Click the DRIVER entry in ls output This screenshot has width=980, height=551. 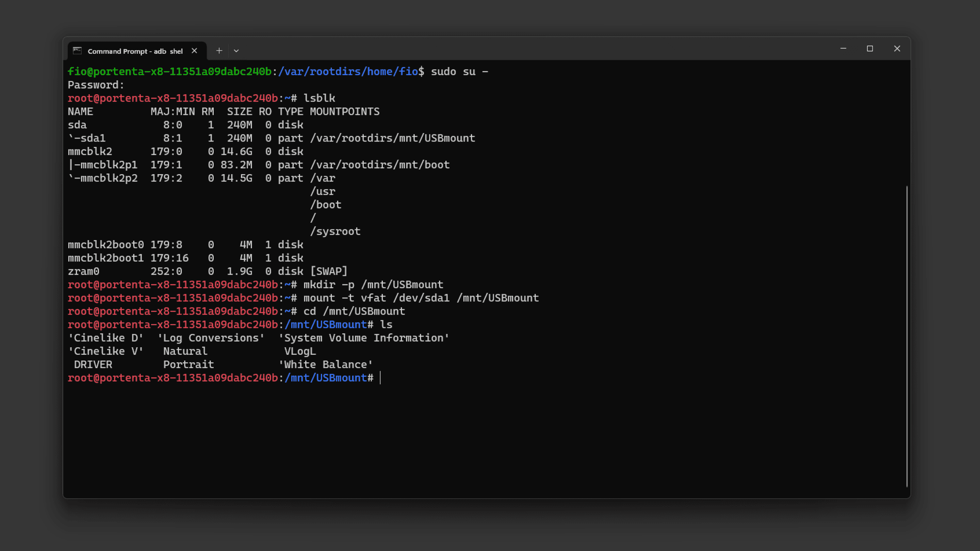pos(93,364)
